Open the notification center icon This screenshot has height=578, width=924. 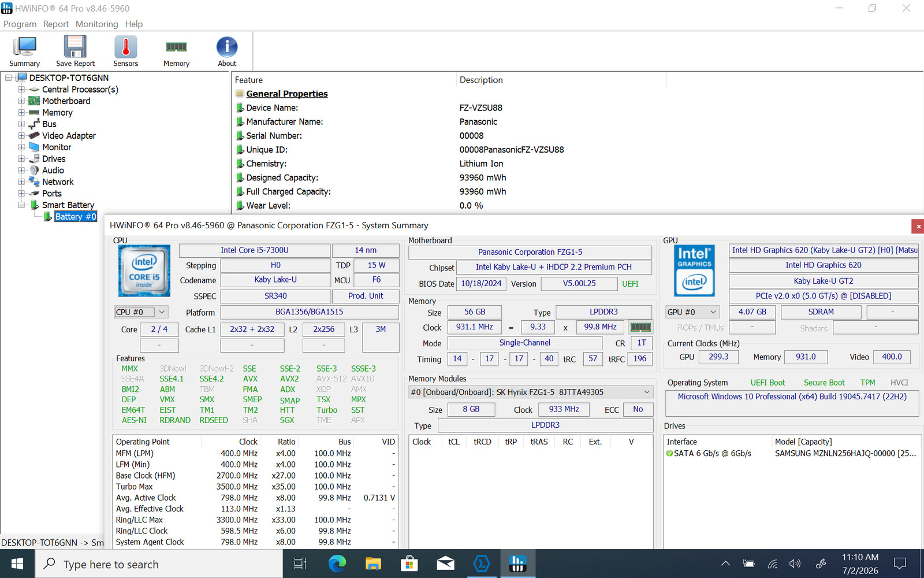coord(900,564)
